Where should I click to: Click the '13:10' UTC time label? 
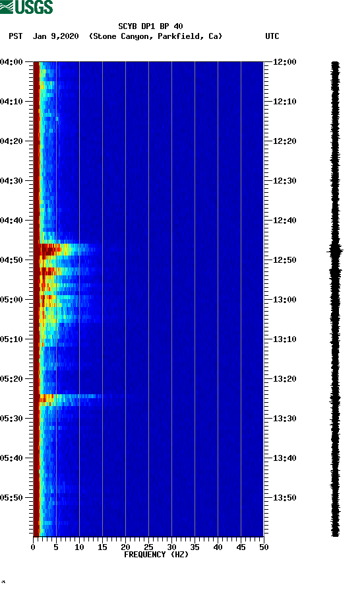(284, 339)
